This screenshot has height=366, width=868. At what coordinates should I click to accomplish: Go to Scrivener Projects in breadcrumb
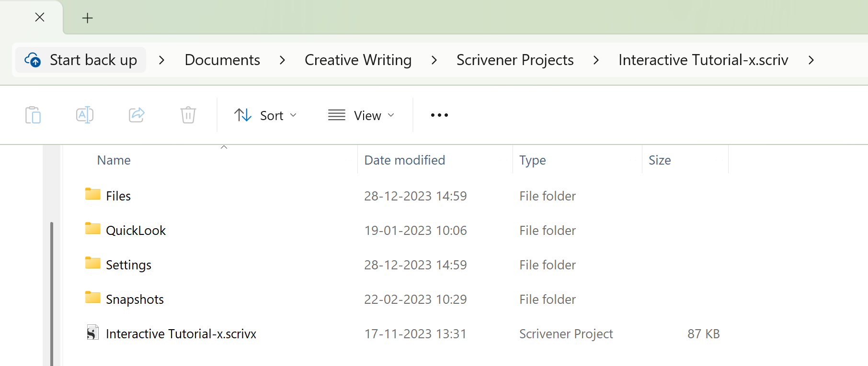tap(515, 60)
